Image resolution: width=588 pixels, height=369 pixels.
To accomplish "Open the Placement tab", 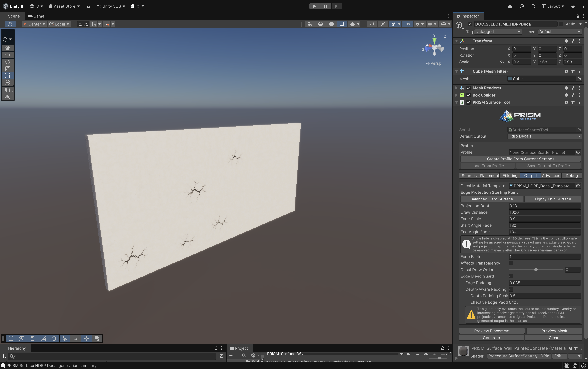I will (x=489, y=176).
